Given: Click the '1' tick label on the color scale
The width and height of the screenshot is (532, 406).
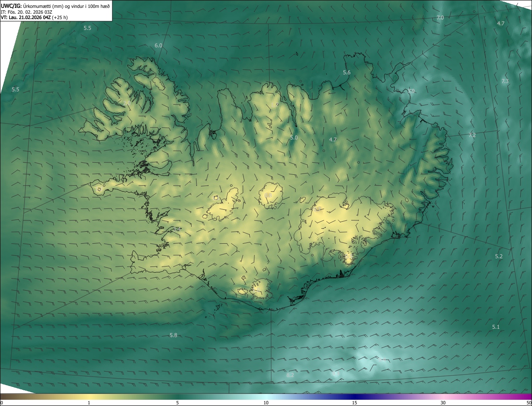Looking at the screenshot, I should (89, 403).
